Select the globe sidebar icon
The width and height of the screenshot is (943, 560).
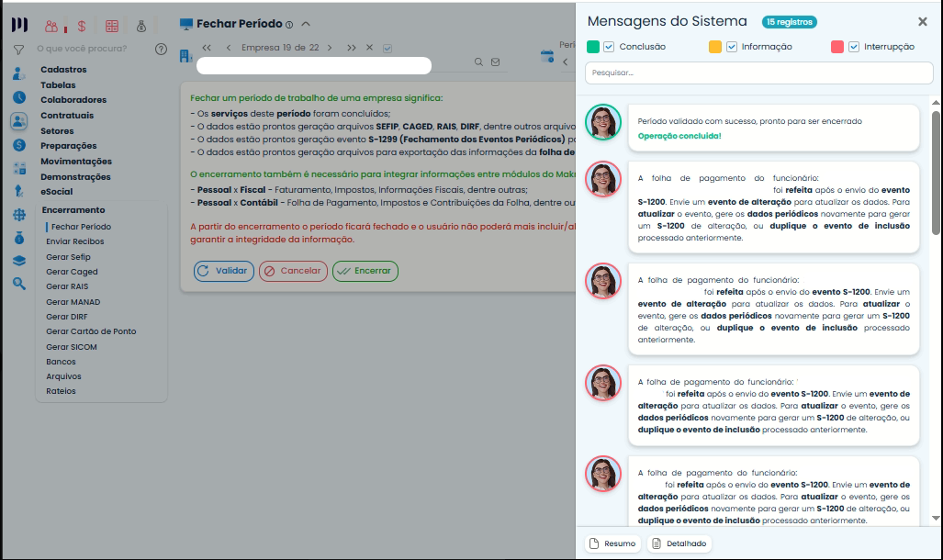[19, 215]
